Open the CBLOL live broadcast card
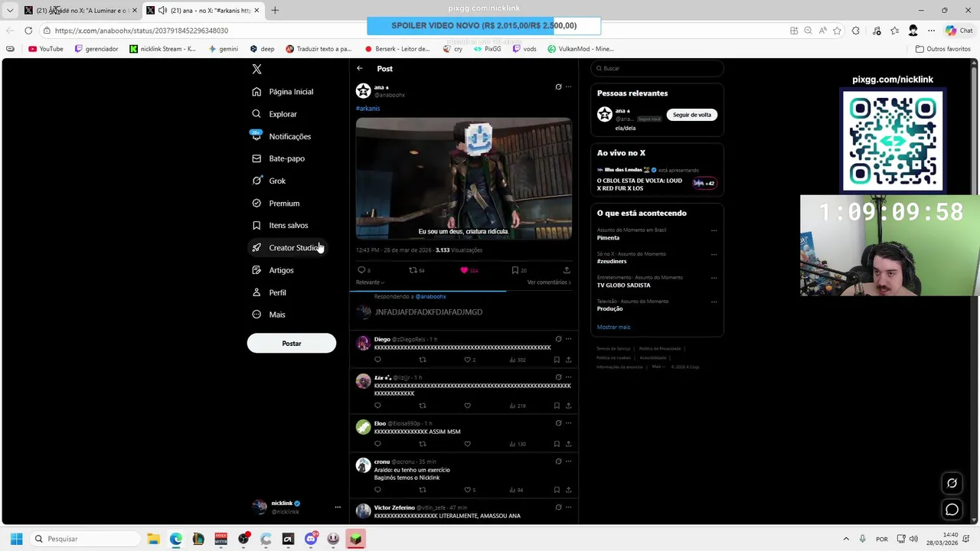980x551 pixels. coord(657,178)
